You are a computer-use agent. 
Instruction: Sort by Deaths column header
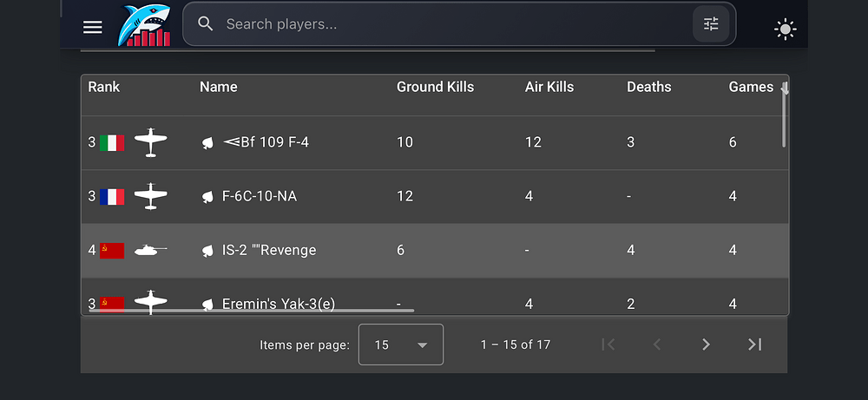coord(649,87)
